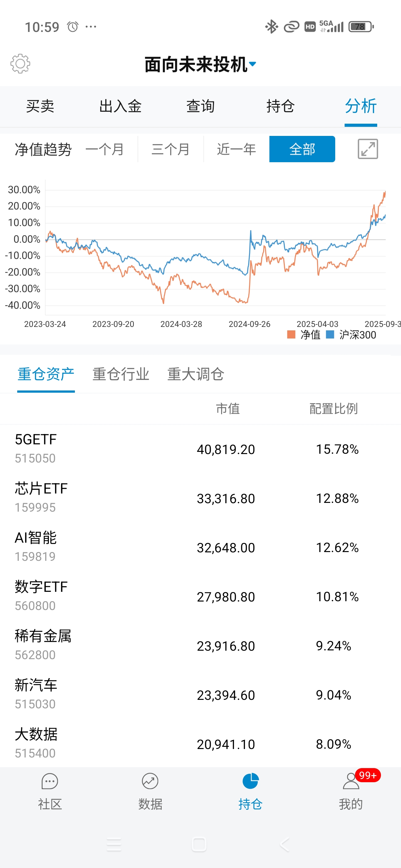Open settings via the gear icon
The width and height of the screenshot is (401, 868).
[20, 64]
